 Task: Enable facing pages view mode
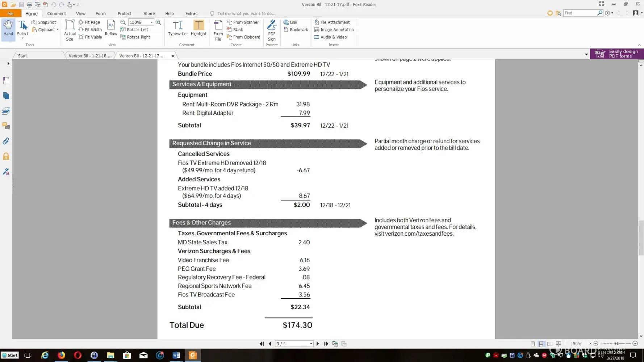click(550, 344)
